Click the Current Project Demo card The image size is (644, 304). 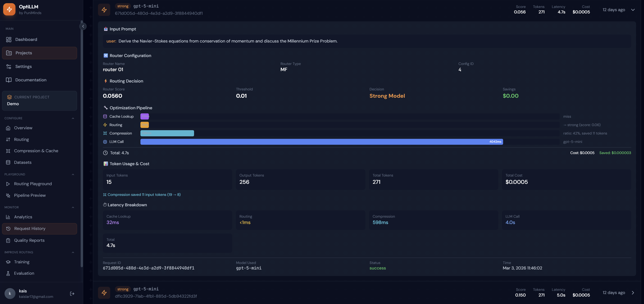click(39, 100)
